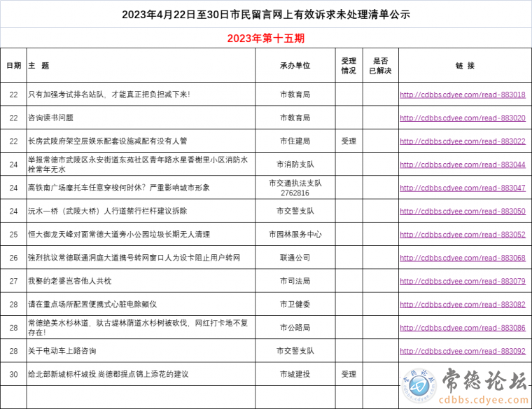Click the topic 我娶的老婆岂容他人共枕

(69, 281)
